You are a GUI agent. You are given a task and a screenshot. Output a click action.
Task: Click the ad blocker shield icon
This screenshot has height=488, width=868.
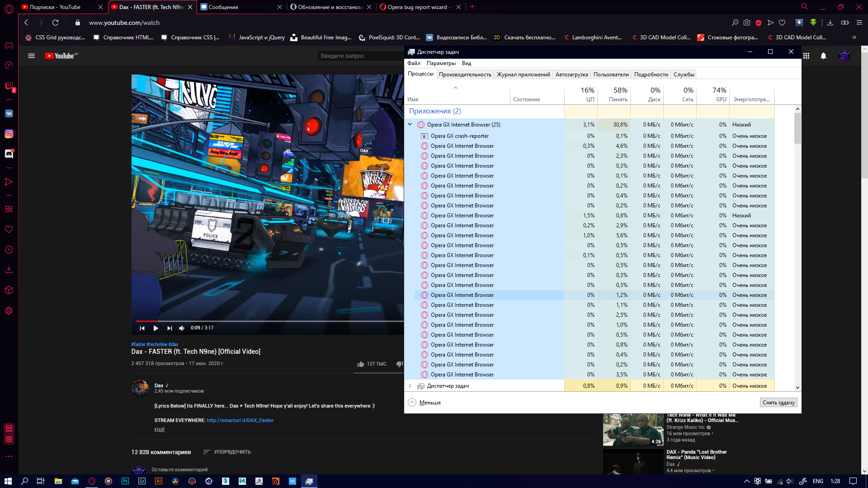tap(759, 23)
